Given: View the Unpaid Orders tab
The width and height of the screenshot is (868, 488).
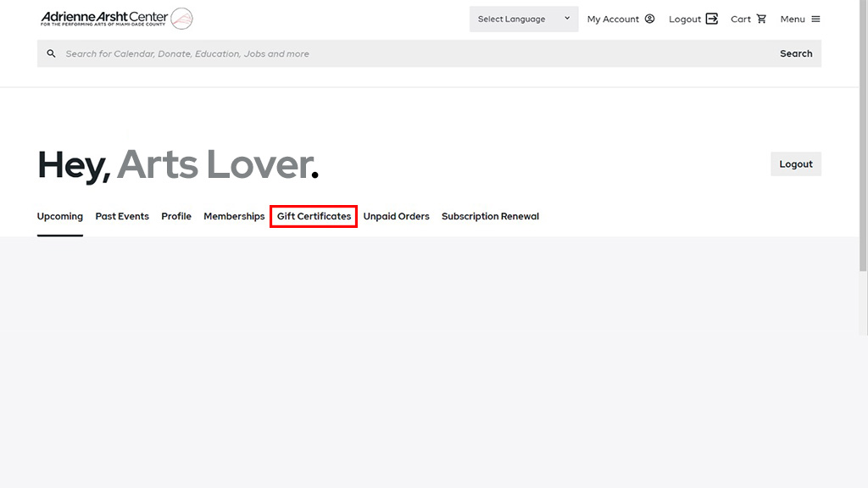Looking at the screenshot, I should pos(397,216).
